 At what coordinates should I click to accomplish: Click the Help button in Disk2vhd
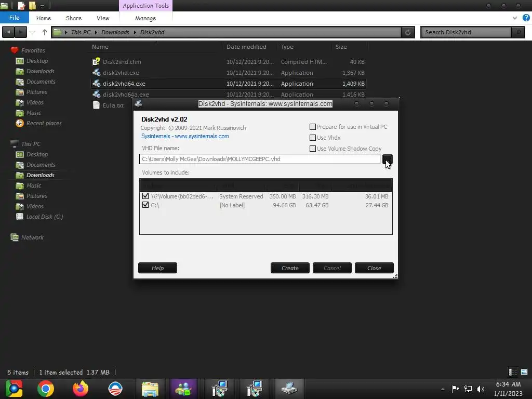[x=158, y=268]
